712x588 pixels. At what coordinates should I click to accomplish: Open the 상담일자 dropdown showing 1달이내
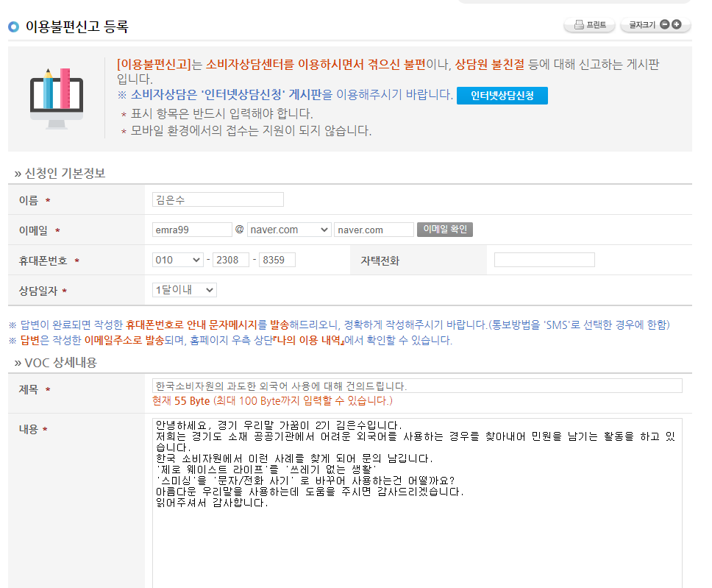(x=185, y=290)
